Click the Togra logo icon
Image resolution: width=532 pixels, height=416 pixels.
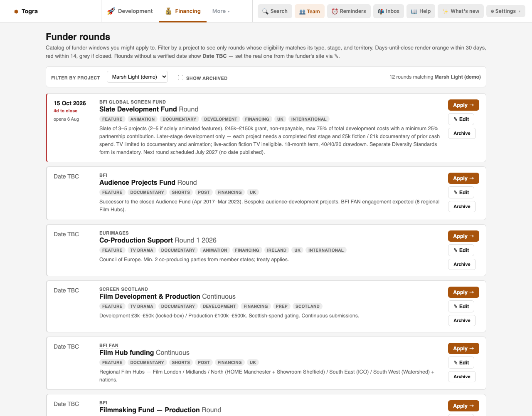16,11
